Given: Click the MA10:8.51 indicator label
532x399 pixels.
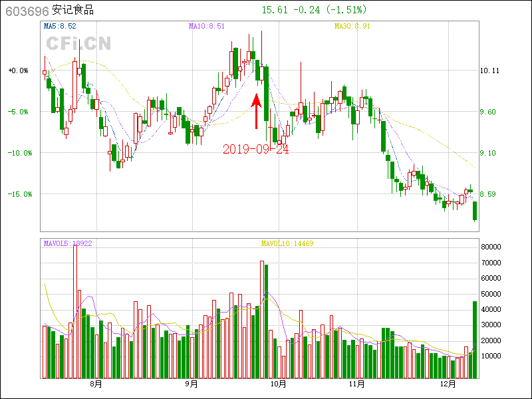Looking at the screenshot, I should click(206, 27).
